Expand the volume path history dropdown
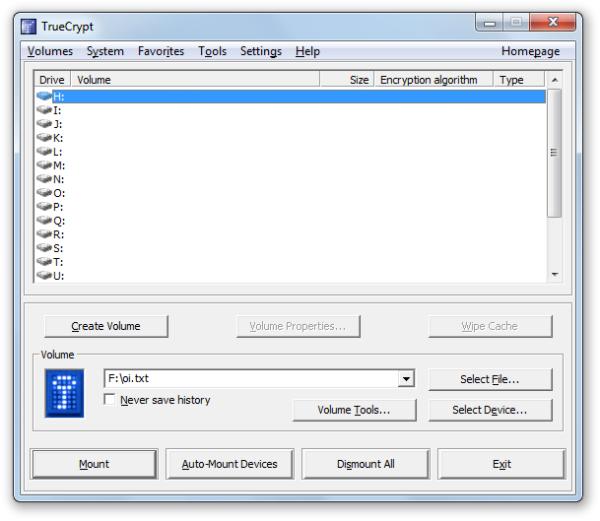This screenshot has width=600, height=521. [x=406, y=379]
